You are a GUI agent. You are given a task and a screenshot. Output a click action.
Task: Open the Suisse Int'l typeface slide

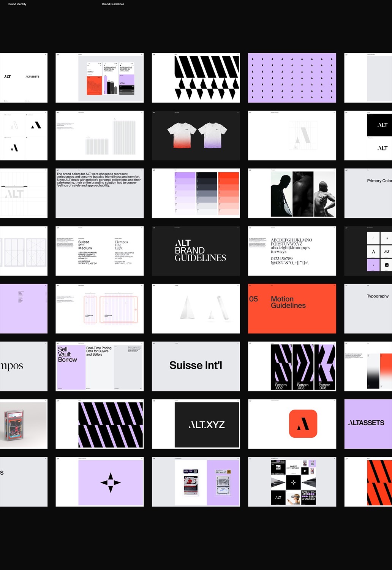(196, 366)
